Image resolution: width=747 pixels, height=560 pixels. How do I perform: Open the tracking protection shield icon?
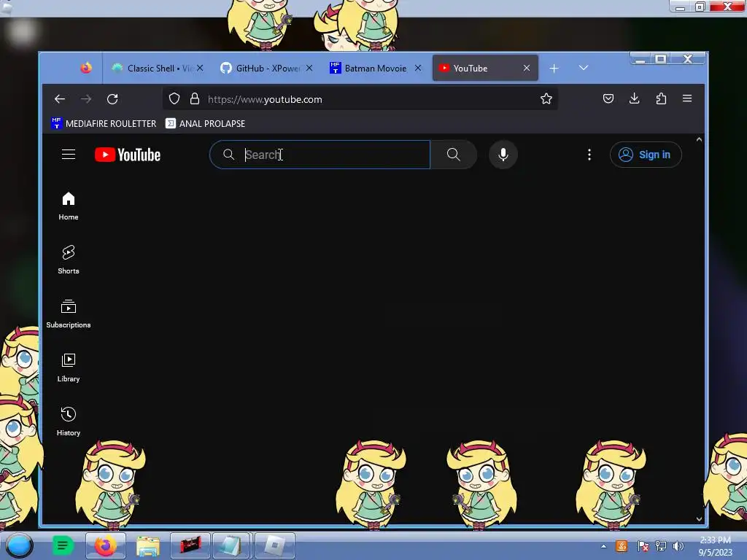coord(174,98)
